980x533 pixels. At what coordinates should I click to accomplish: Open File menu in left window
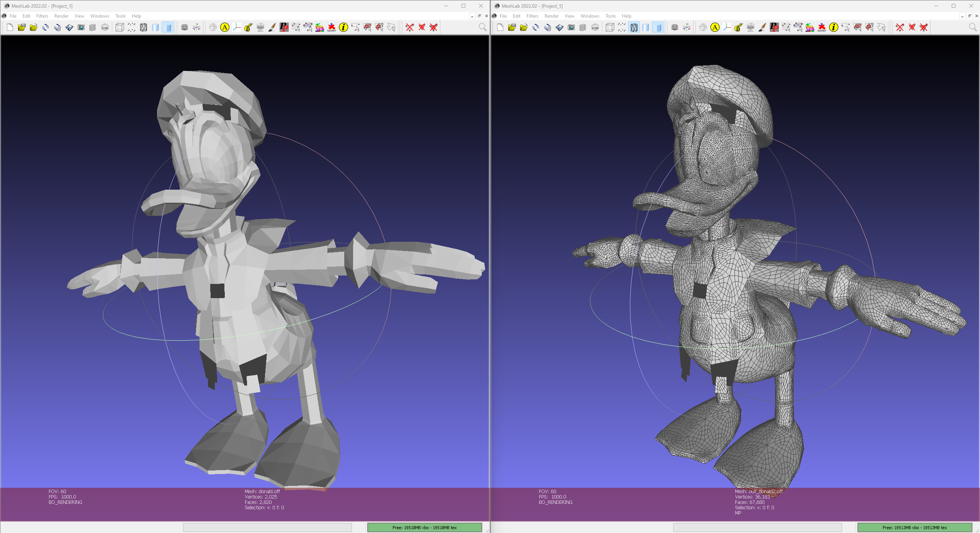click(13, 16)
